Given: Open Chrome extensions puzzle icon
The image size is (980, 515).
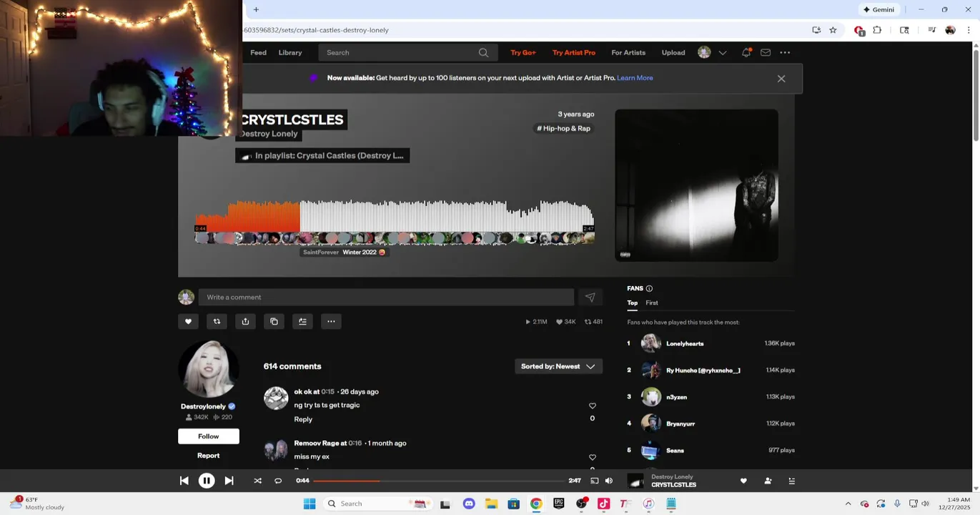Looking at the screenshot, I should coord(877,30).
